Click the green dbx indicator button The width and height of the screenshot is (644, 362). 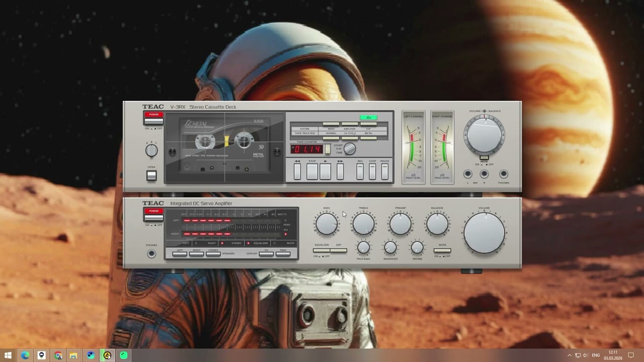click(368, 118)
